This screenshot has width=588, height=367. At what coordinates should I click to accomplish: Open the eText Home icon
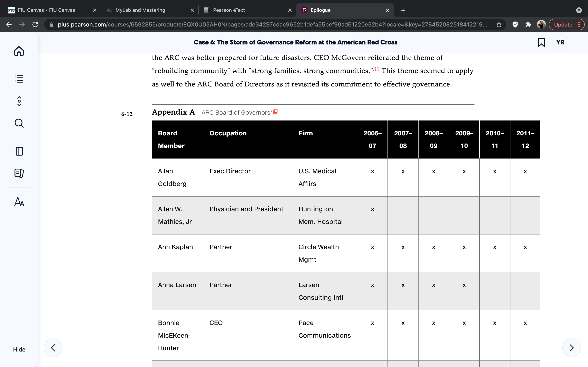19,51
